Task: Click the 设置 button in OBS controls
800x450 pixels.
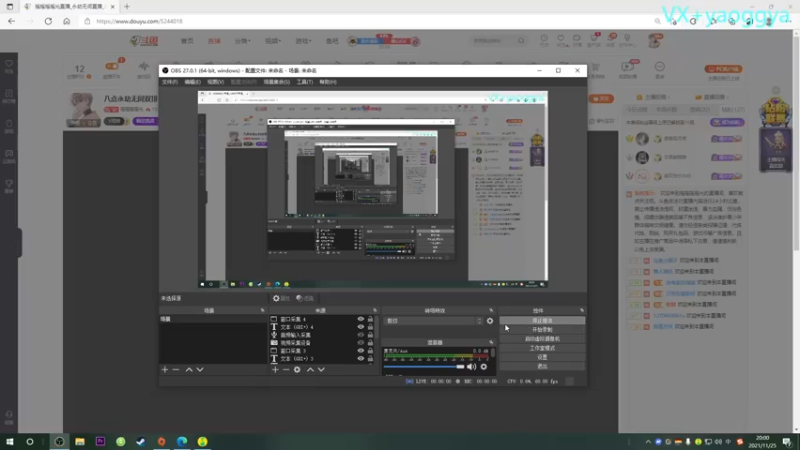Action: (x=542, y=357)
